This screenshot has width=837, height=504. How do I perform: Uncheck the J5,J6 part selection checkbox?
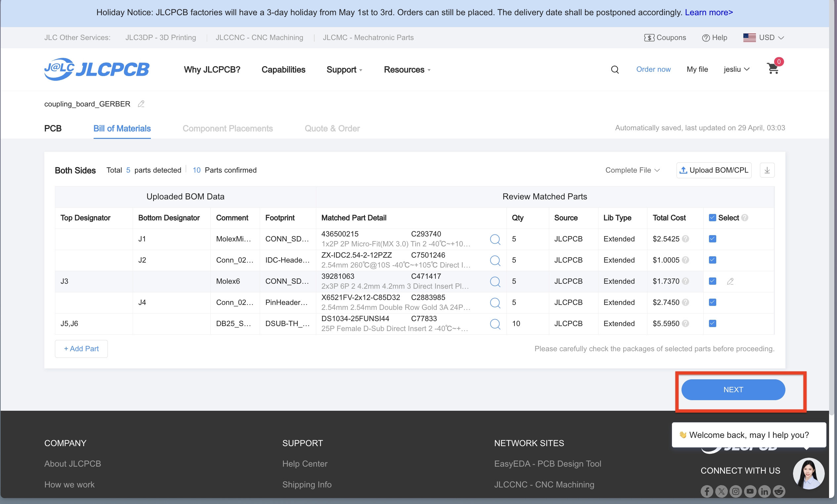[x=713, y=324]
